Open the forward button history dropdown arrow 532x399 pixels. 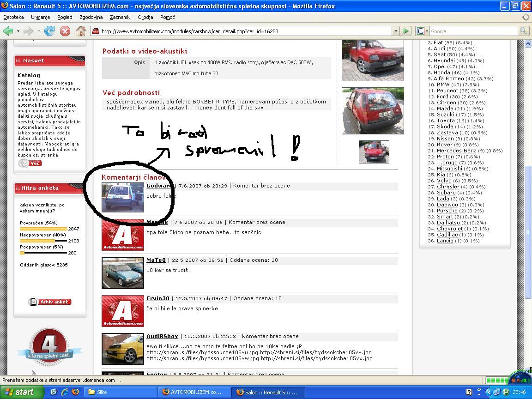39,31
